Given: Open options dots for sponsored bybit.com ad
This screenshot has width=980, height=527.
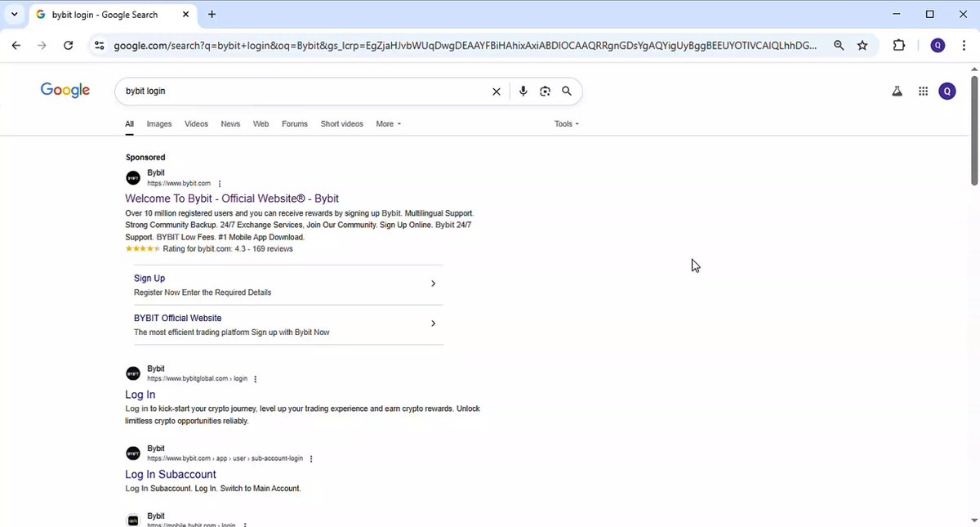Looking at the screenshot, I should pyautogui.click(x=220, y=184).
